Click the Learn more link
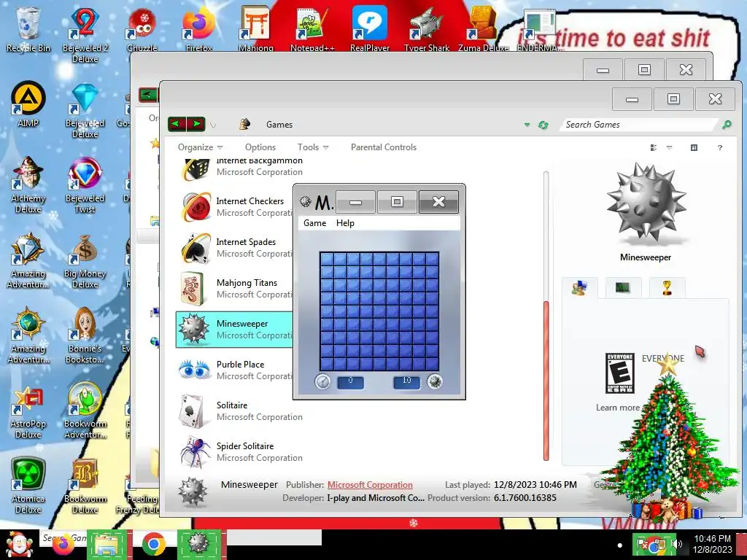Image resolution: width=747 pixels, height=560 pixels. (617, 408)
